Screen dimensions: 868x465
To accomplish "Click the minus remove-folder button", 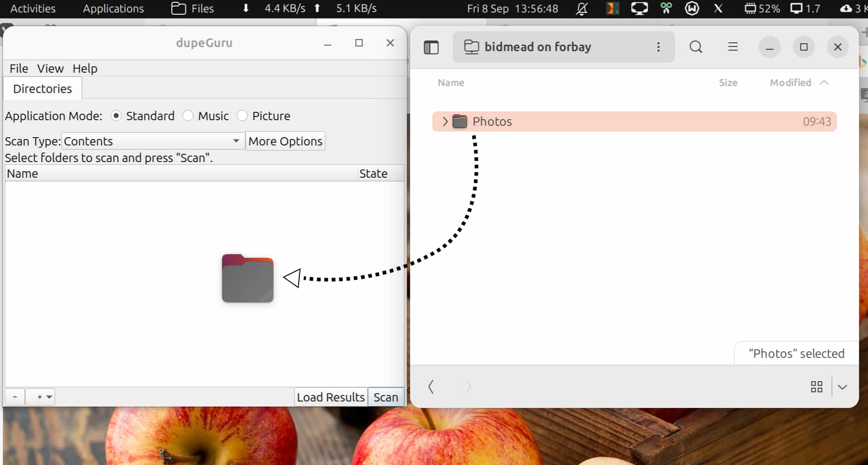I will pos(15,396).
